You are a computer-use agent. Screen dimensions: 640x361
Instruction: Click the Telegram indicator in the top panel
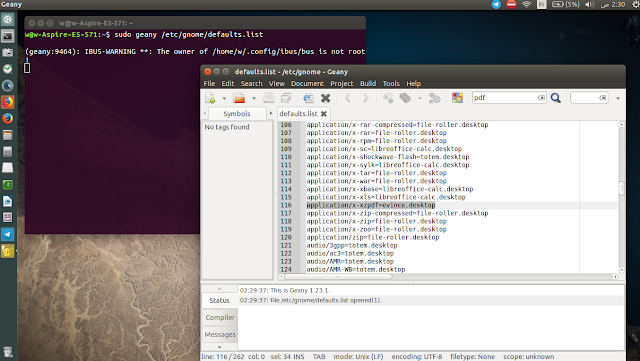click(x=496, y=4)
